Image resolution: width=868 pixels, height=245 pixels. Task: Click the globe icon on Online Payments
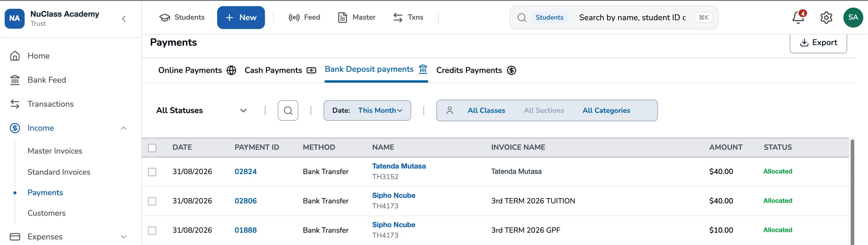(x=231, y=70)
